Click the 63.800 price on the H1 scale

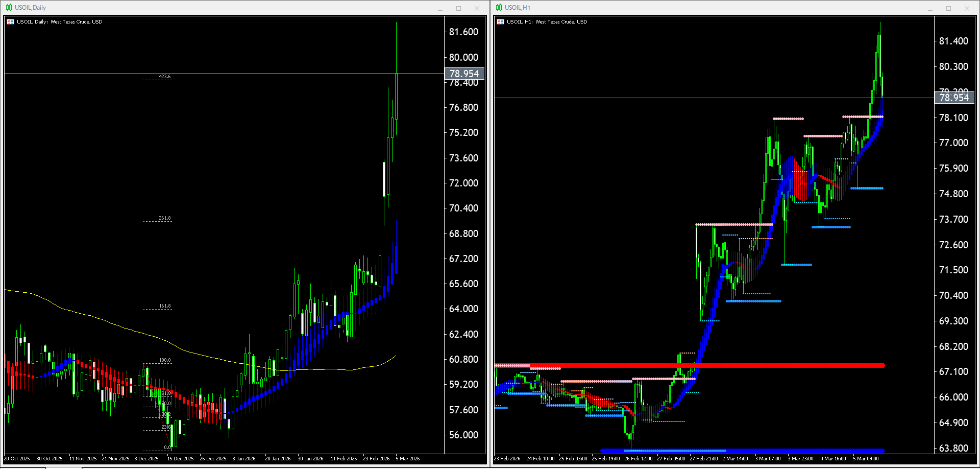coord(953,448)
